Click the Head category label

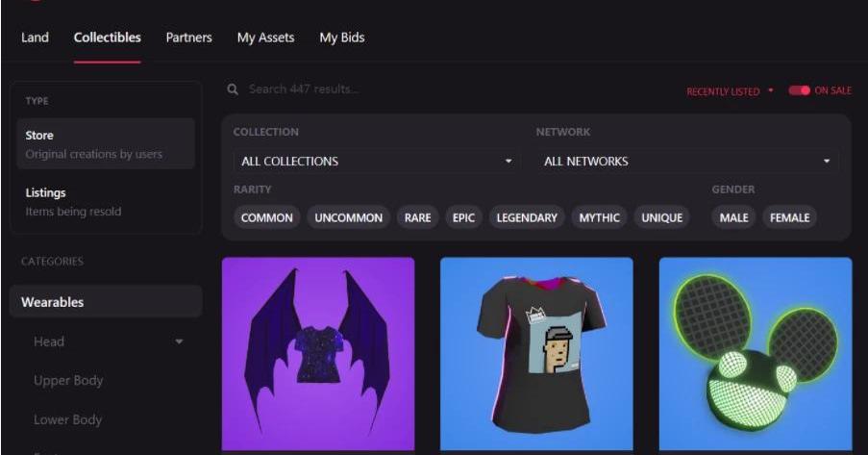[x=49, y=341]
